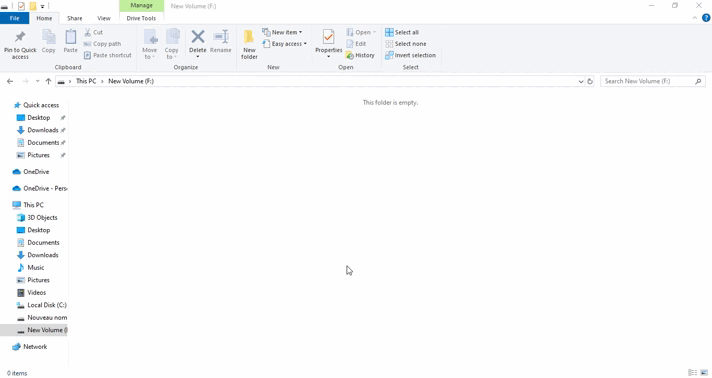Switch to the Home ribbon tab

44,18
